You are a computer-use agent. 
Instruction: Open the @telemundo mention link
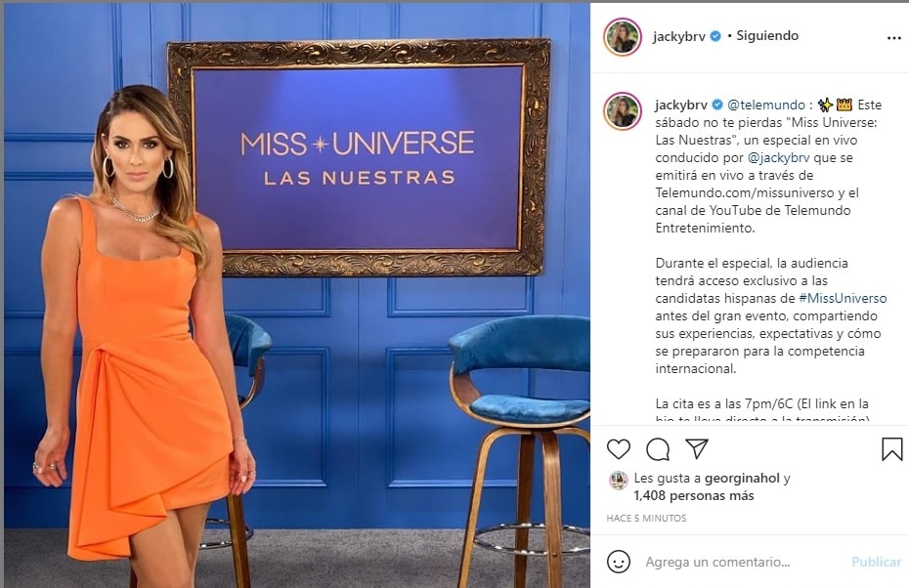tap(766, 105)
